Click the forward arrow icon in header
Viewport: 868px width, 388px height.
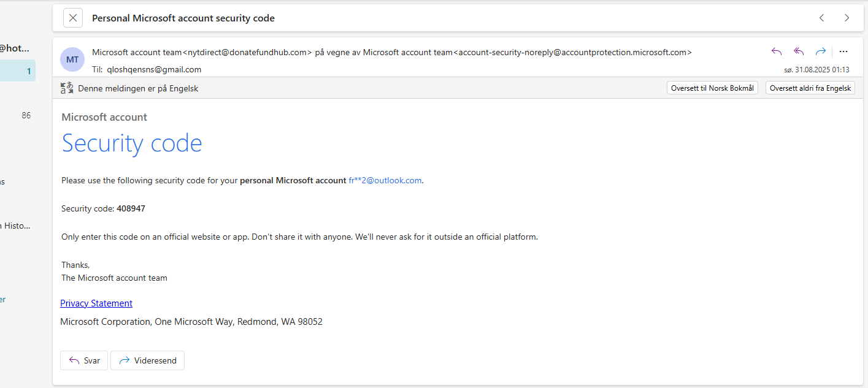(x=820, y=51)
